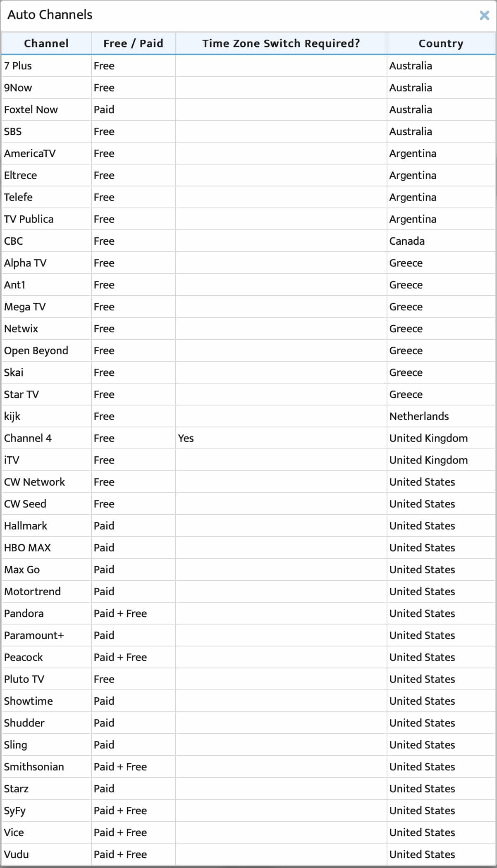Click the Smithsonian channel row
Screen dimensions: 497x868
(248, 767)
